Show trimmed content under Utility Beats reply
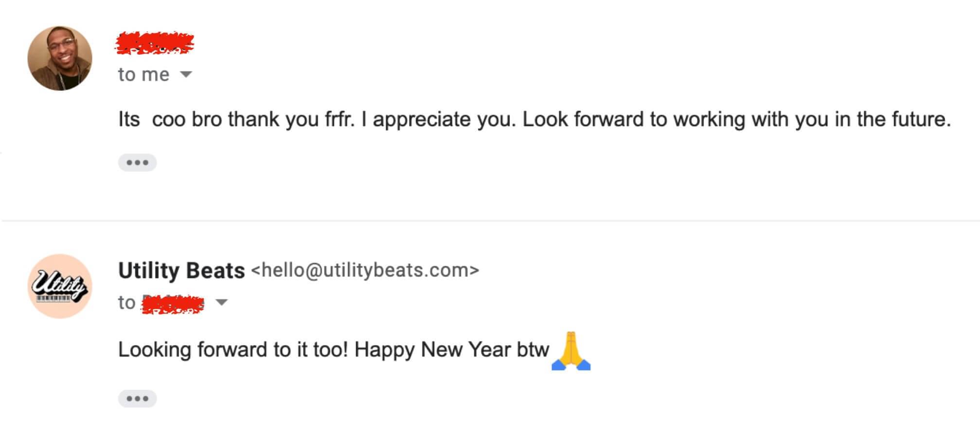980x428 pixels. [137, 399]
